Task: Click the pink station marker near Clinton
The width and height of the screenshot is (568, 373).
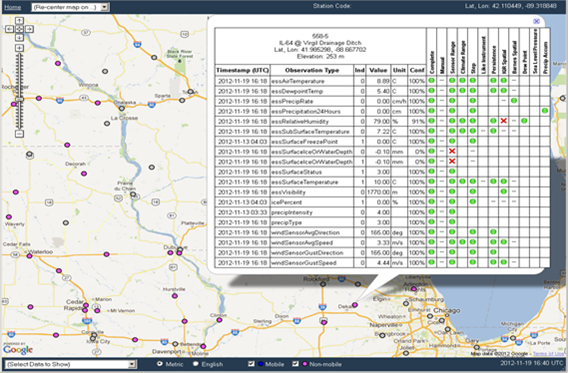Action: click(x=220, y=320)
